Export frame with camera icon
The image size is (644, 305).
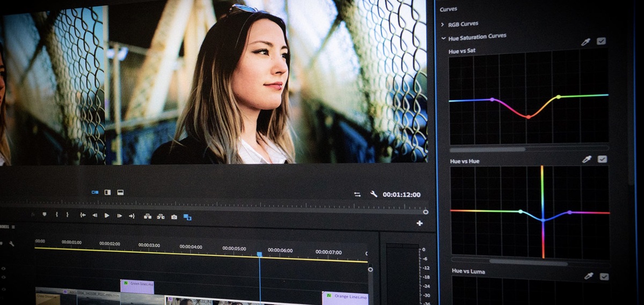pos(174,217)
